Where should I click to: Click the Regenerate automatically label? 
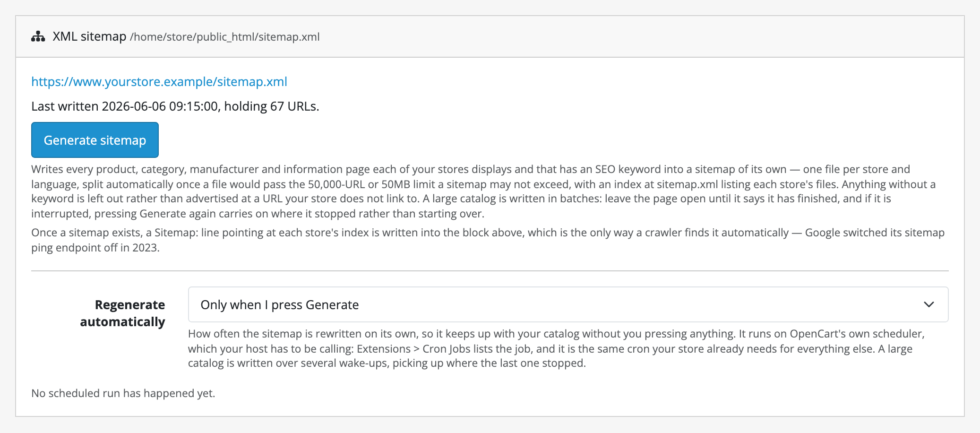pyautogui.click(x=123, y=313)
